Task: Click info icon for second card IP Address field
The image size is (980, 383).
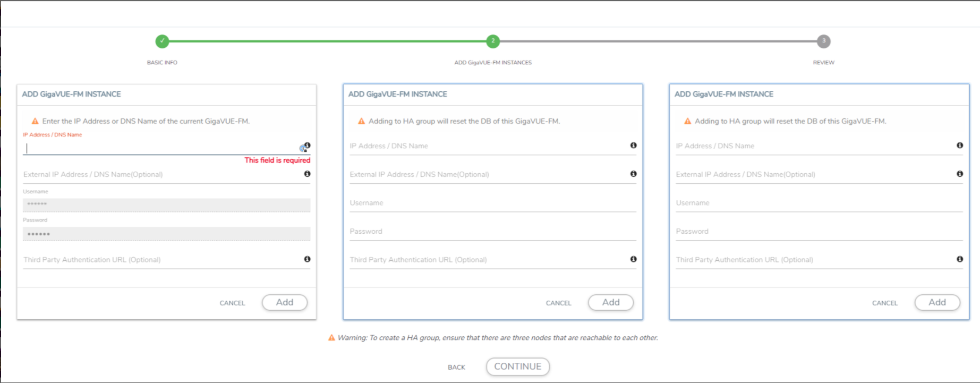Action: (x=633, y=146)
